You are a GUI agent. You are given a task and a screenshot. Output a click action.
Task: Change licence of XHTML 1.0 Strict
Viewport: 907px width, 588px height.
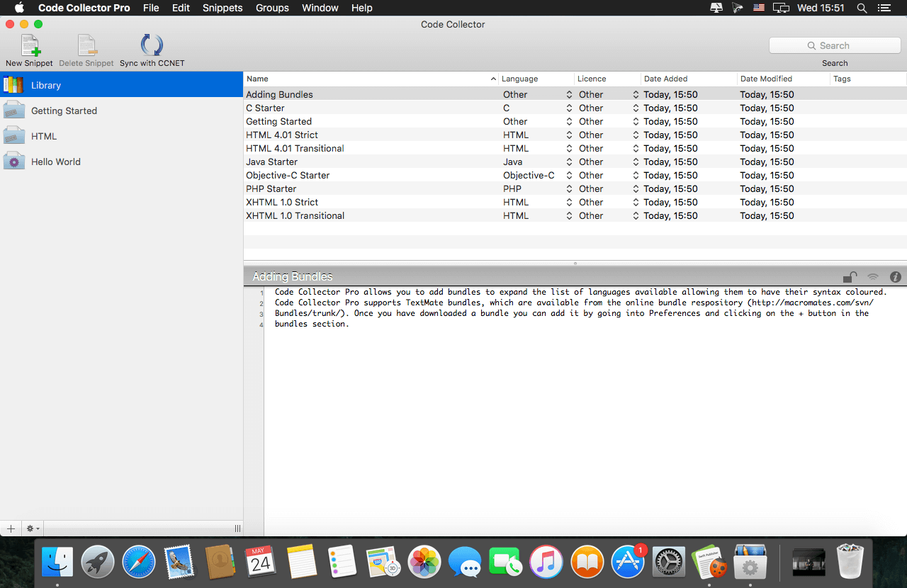click(x=609, y=202)
